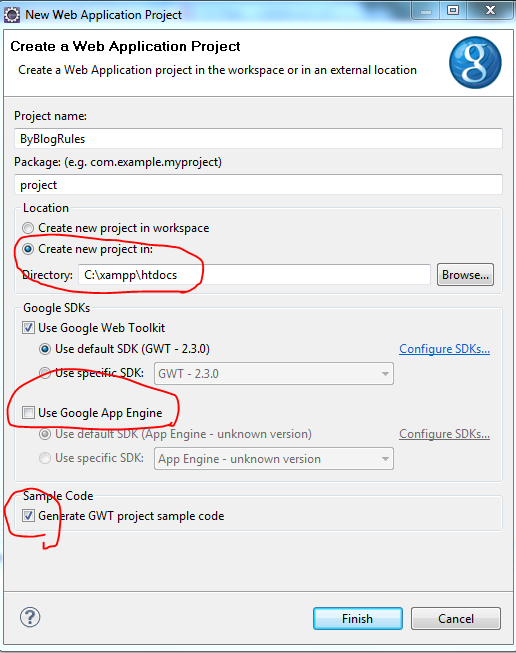The width and height of the screenshot is (516, 653).
Task: Click the Eclipse icon in the title bar
Action: (x=12, y=15)
